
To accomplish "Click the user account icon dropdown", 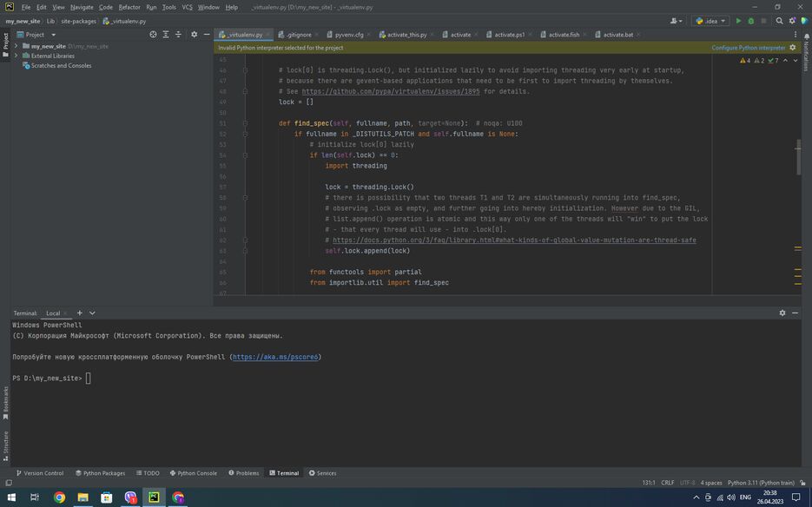I will (677, 21).
